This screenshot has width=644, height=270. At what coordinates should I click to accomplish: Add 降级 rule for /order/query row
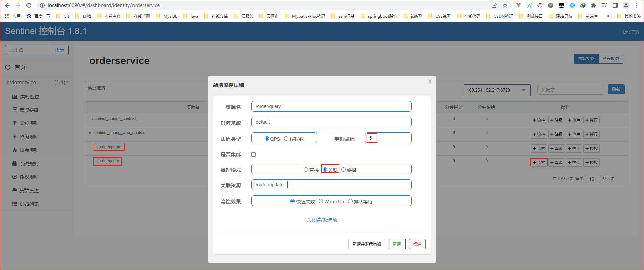(556, 162)
